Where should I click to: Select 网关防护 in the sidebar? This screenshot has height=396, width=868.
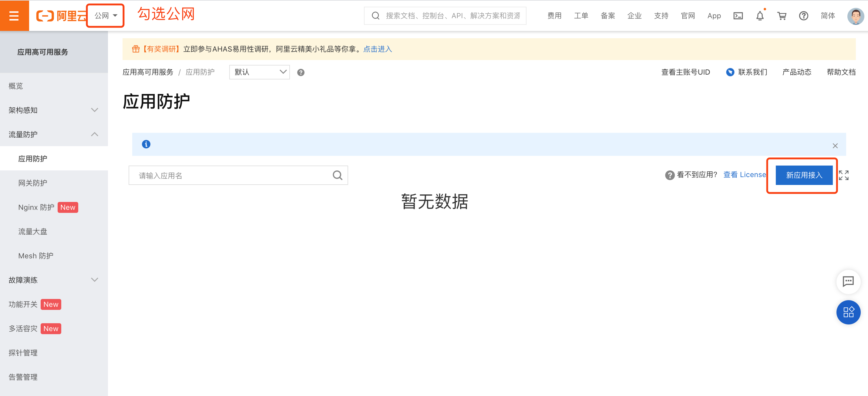(x=33, y=183)
